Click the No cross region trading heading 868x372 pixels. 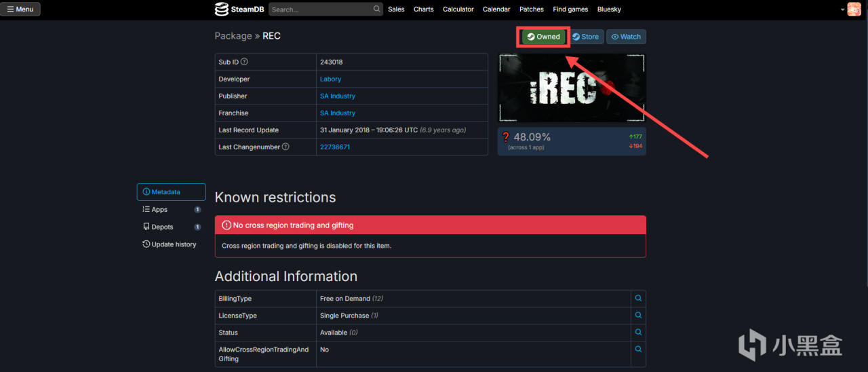click(293, 225)
